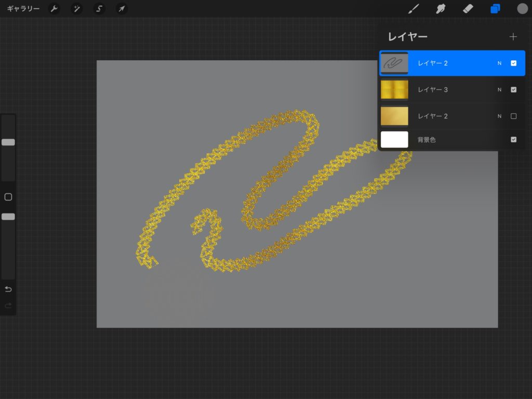Viewport: 532px width, 399px height.
Task: Show the hidden gold レイヤー 2 layer
Action: [x=513, y=116]
